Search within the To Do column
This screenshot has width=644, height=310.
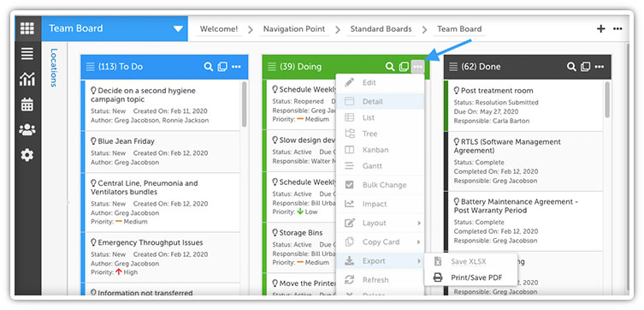[x=208, y=67]
